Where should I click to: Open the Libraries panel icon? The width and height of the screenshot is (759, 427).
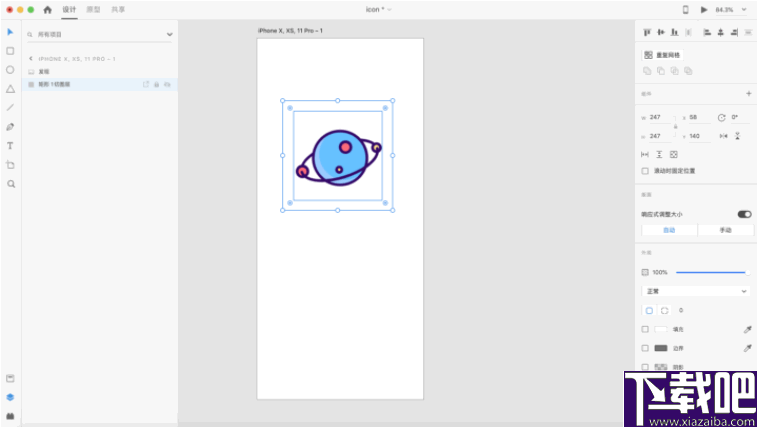10,378
